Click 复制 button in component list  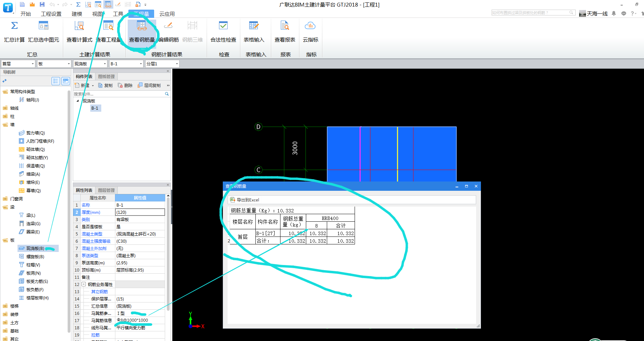tap(105, 86)
